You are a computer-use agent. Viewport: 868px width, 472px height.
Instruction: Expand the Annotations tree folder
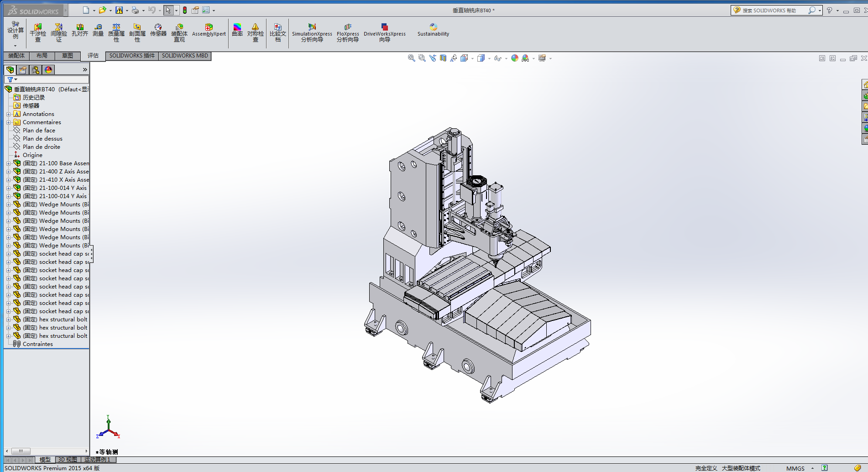click(8, 114)
